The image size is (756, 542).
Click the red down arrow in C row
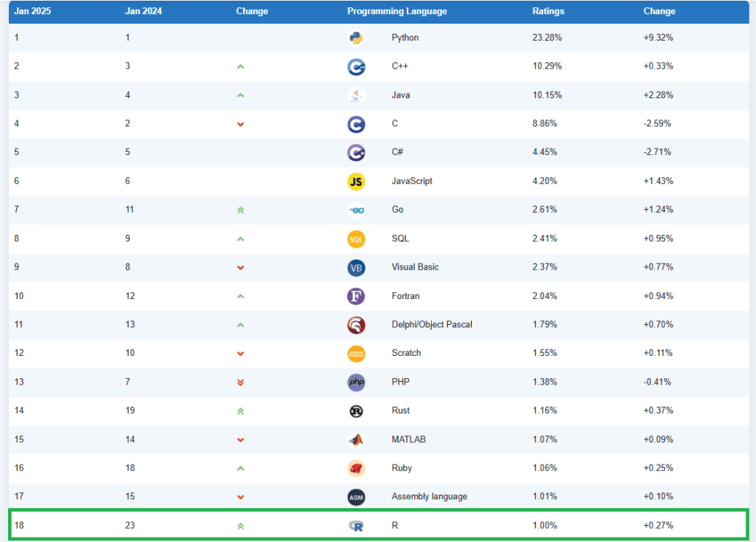click(x=240, y=124)
